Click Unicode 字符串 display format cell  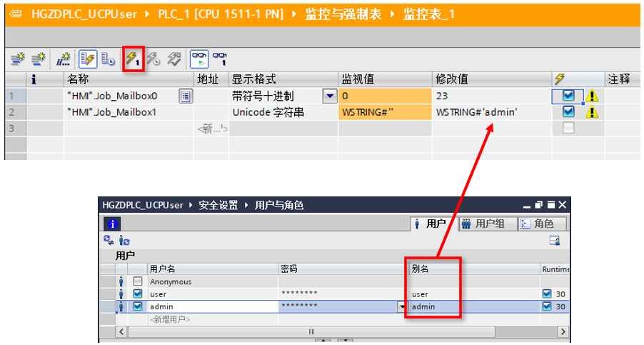(283, 112)
